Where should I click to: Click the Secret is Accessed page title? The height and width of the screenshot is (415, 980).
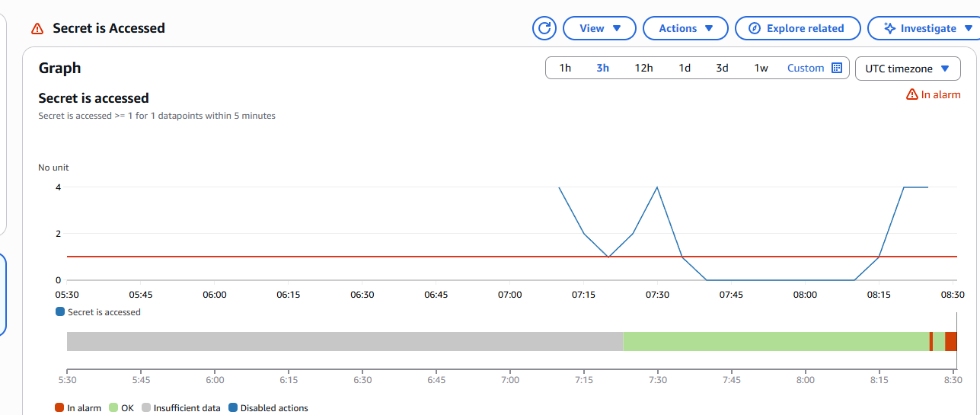pos(109,28)
